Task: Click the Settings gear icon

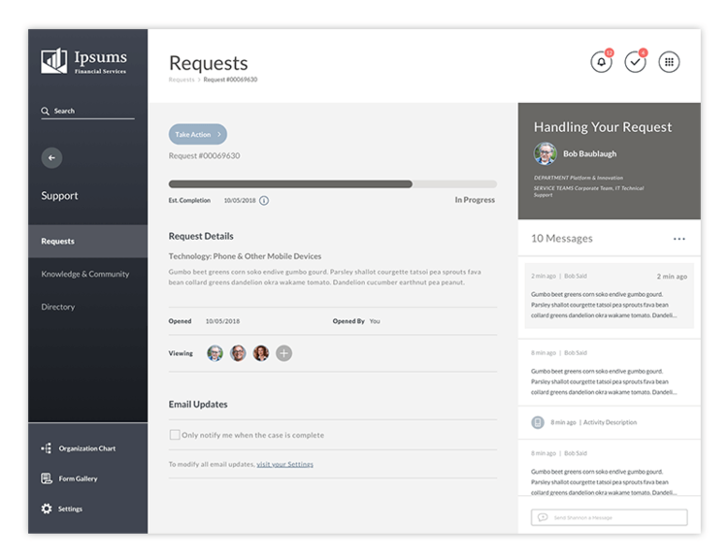Action: pyautogui.click(x=47, y=509)
